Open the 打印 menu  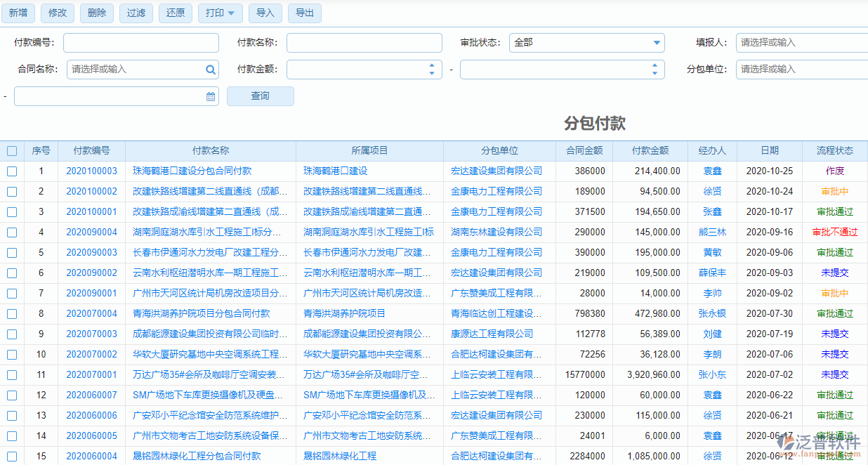tap(215, 13)
